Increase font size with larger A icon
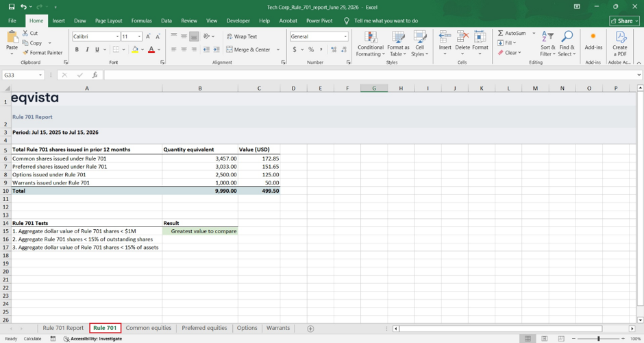 [x=148, y=36]
